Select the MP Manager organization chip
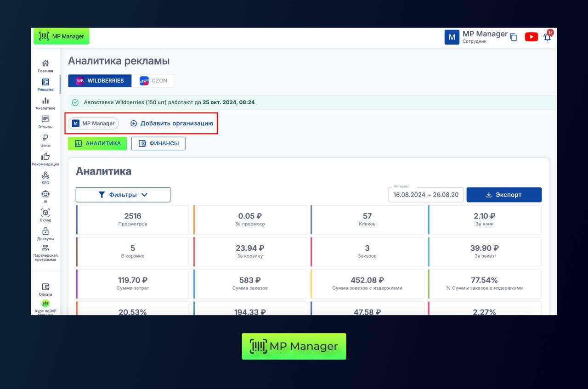 [x=94, y=124]
